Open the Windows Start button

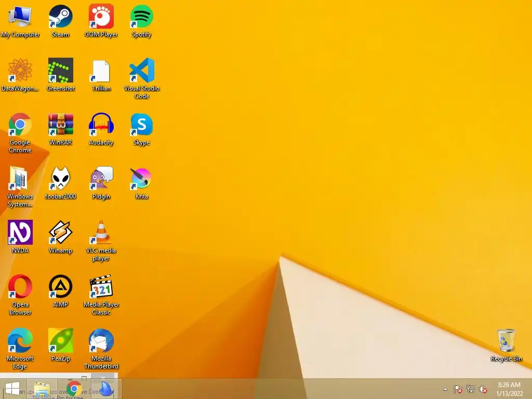(12, 389)
